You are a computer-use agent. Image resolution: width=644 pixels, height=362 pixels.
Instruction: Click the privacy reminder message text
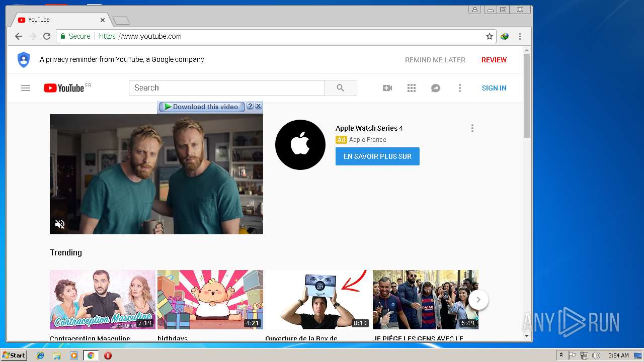(122, 59)
